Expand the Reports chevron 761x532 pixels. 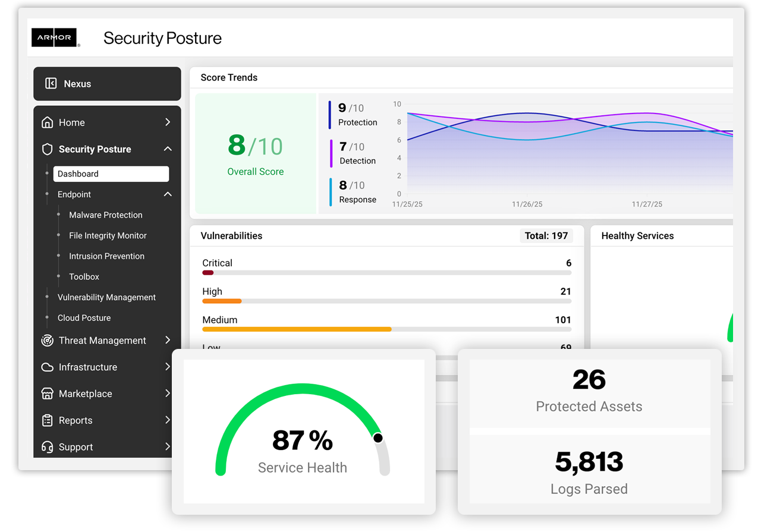tap(168, 420)
